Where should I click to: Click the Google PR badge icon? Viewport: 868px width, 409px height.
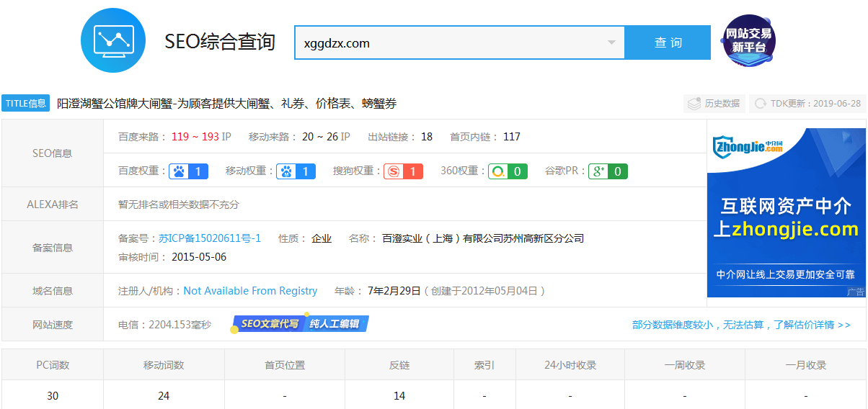[x=608, y=171]
